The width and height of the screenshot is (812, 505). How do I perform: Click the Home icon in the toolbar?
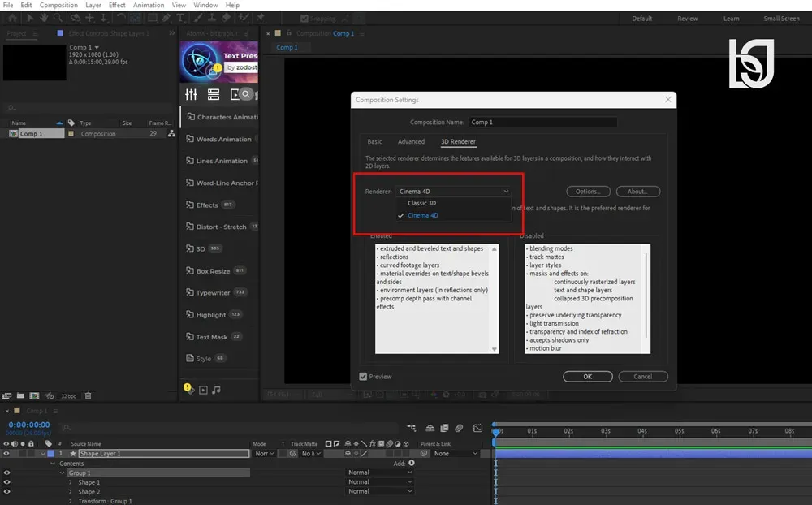(12, 18)
